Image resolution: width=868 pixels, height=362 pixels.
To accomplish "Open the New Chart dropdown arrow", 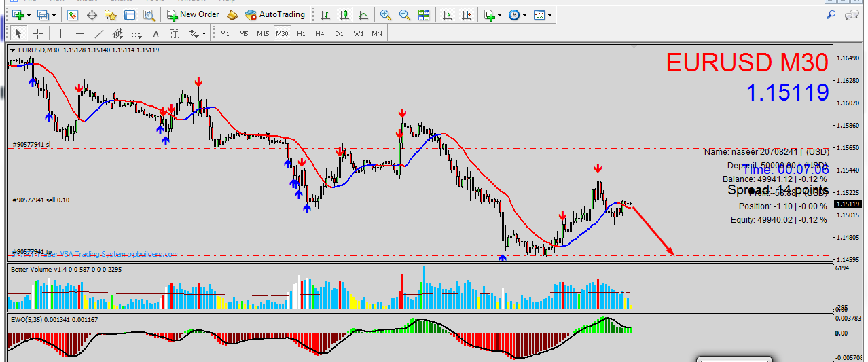I will (29, 14).
